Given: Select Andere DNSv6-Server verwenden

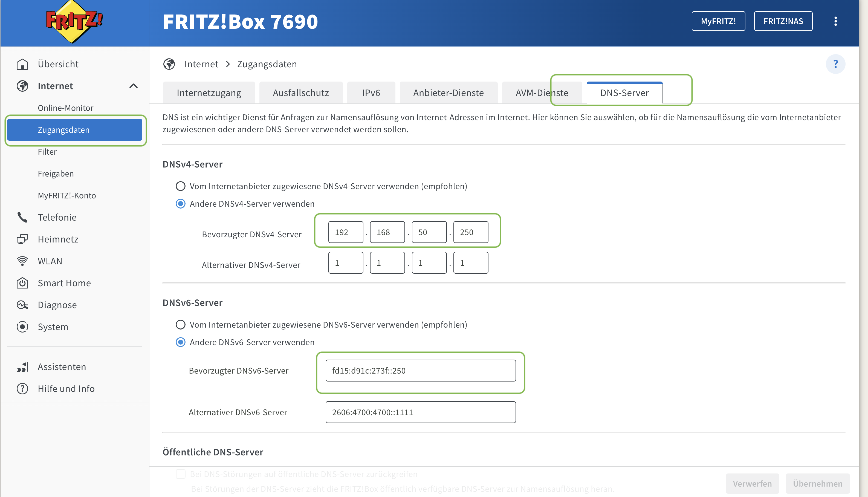Looking at the screenshot, I should (x=181, y=342).
